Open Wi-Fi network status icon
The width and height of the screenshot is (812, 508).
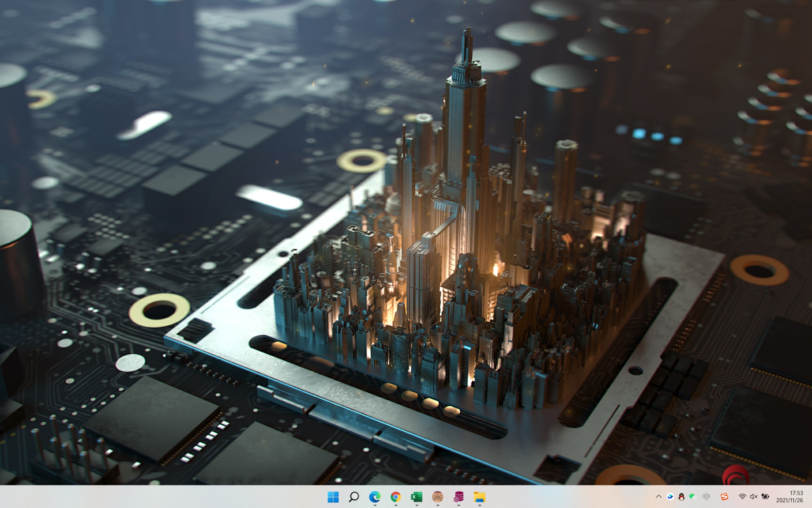click(x=742, y=497)
